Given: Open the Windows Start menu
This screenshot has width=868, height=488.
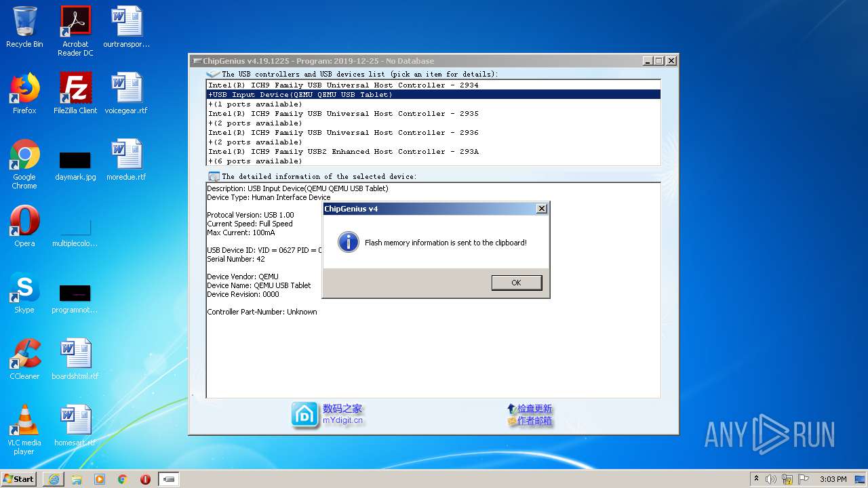Looking at the screenshot, I should pos(19,479).
